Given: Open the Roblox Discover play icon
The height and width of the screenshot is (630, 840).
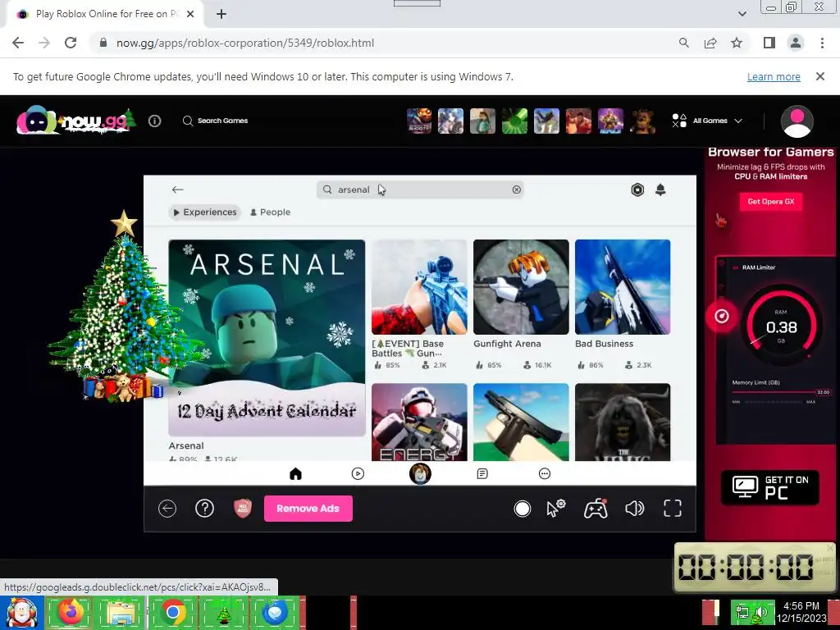Looking at the screenshot, I should [358, 473].
